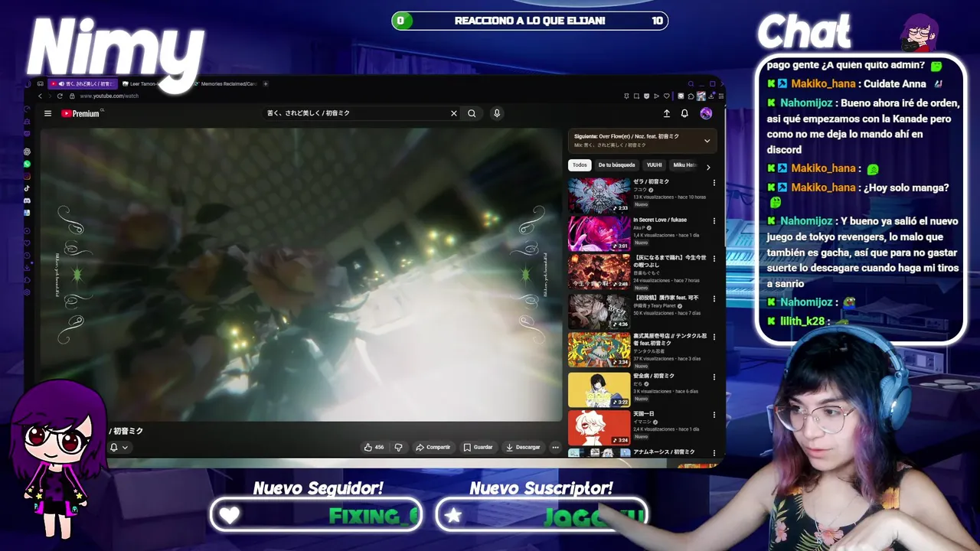This screenshot has width=980, height=551.
Task: Click the YouTube search input field
Action: [356, 113]
